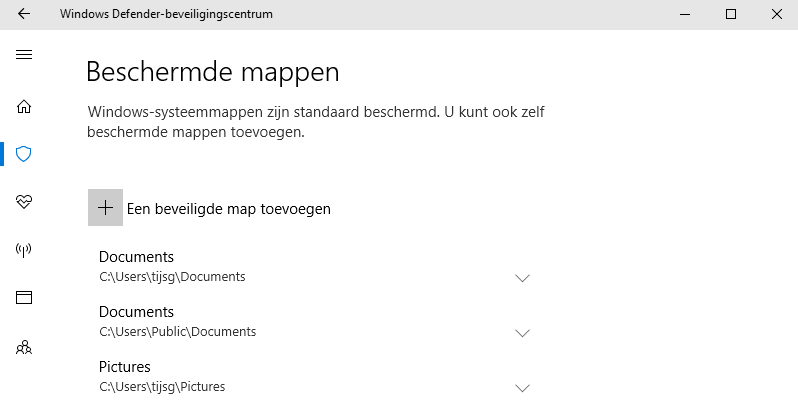Open the hamburger navigation menu
The width and height of the screenshot is (798, 412).
click(24, 54)
